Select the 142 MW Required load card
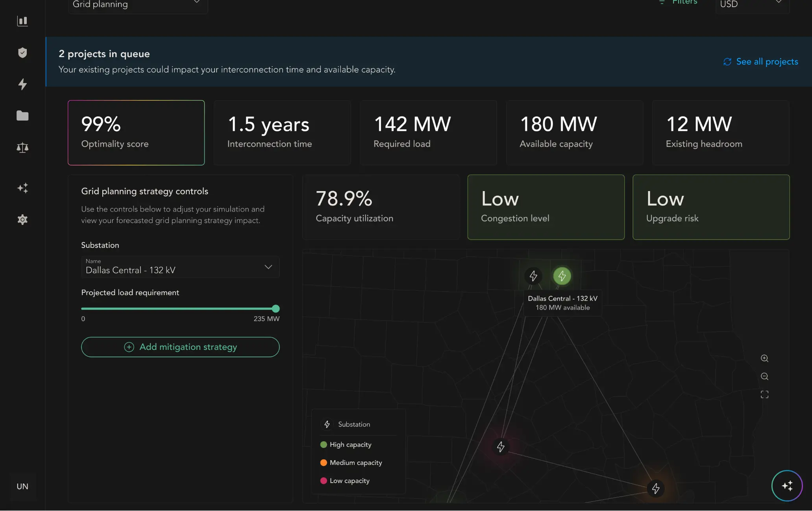812x511 pixels. [x=428, y=132]
